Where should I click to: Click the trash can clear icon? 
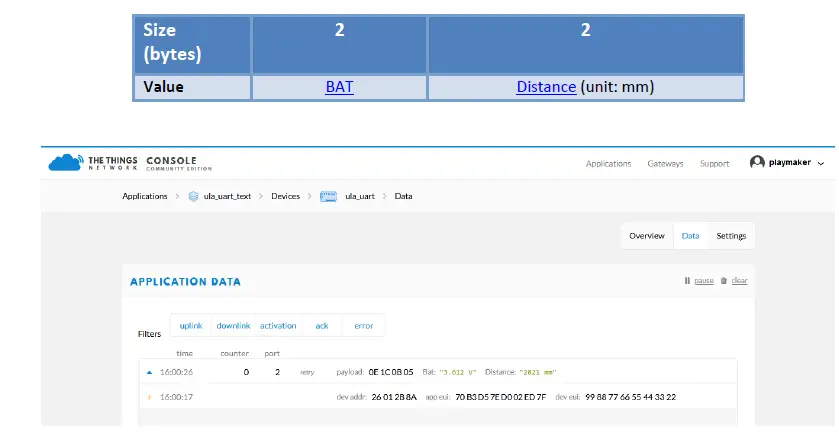click(x=723, y=281)
